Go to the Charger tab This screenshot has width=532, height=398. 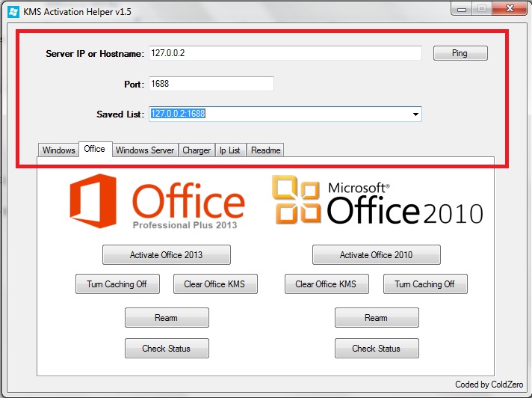(x=197, y=150)
